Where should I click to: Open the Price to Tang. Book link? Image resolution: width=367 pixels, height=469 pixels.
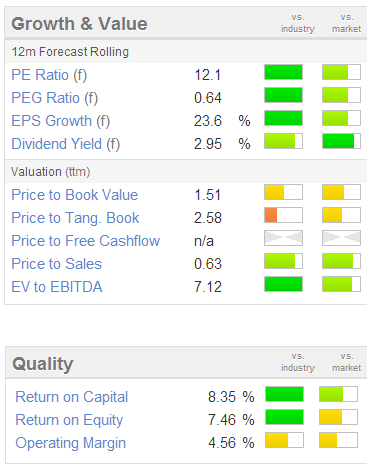(x=75, y=218)
